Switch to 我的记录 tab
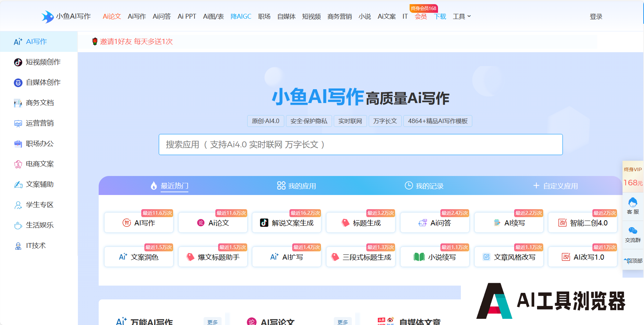The width and height of the screenshot is (644, 325). point(424,186)
